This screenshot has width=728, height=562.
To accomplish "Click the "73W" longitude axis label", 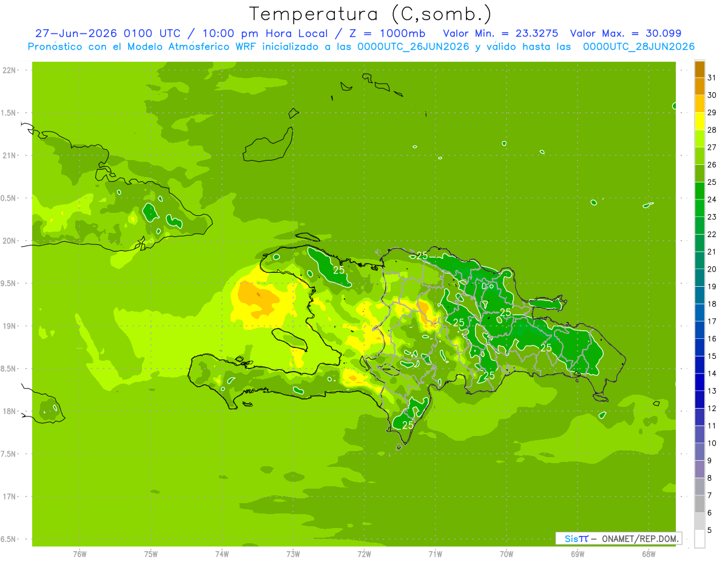I will 293,554.
